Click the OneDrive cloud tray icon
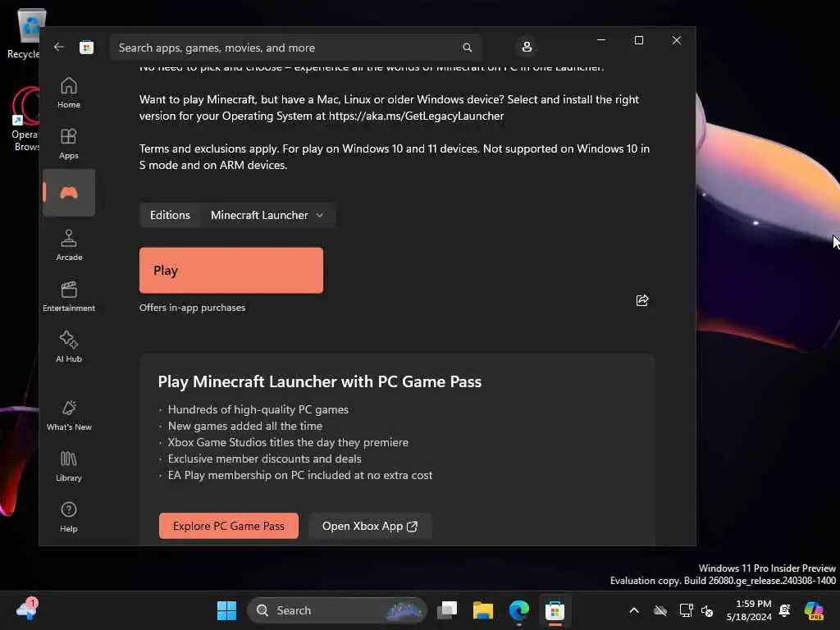 (x=660, y=610)
